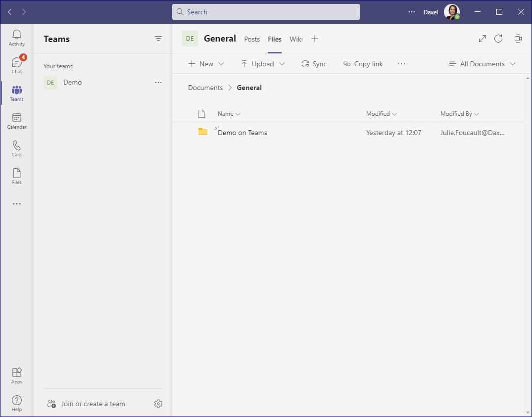Click the back navigation arrow
Viewport: 532px width, 417px height.
click(x=10, y=12)
